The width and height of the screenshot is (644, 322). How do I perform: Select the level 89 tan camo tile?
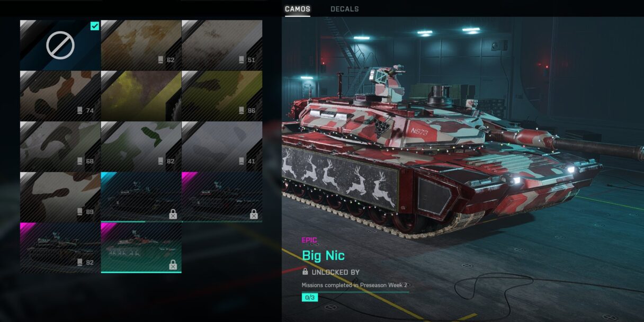pos(60,196)
